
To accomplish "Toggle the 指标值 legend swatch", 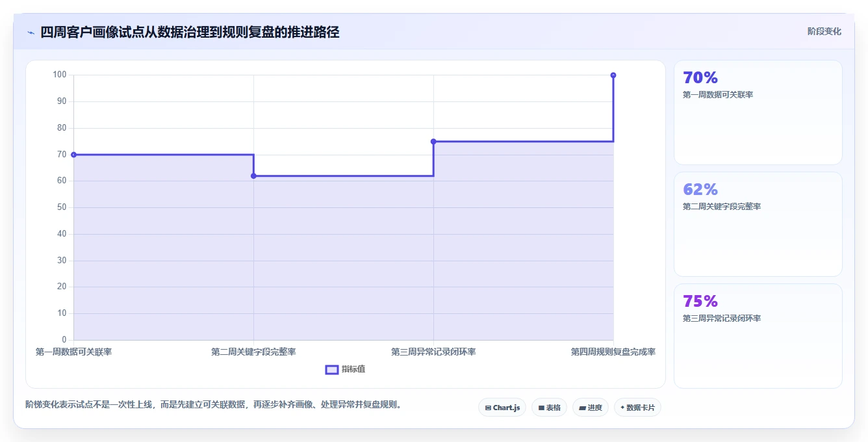I will 331,369.
